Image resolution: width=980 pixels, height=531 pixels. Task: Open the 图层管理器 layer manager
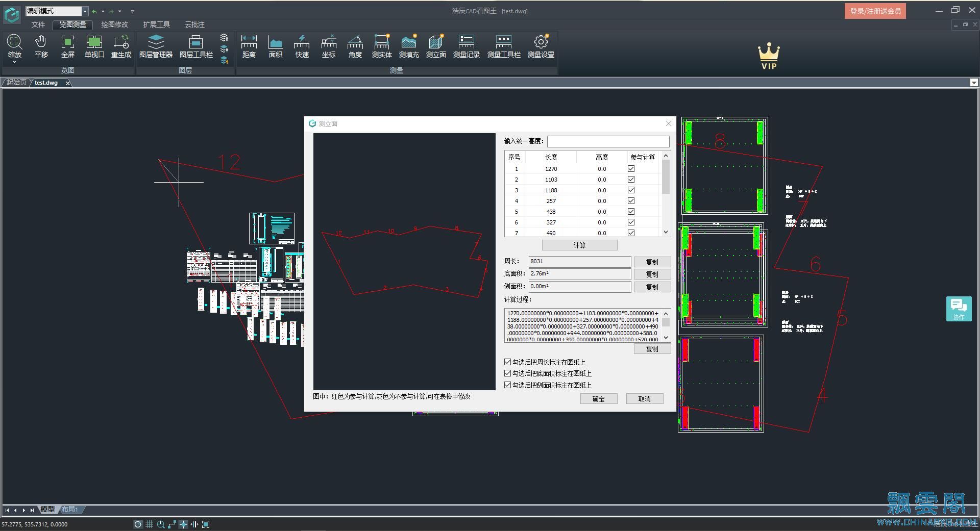click(156, 45)
